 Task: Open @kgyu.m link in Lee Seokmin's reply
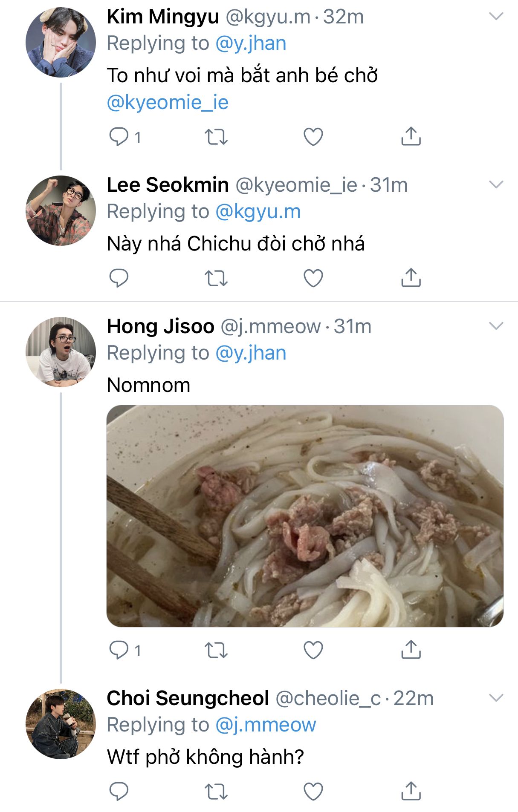(x=258, y=212)
